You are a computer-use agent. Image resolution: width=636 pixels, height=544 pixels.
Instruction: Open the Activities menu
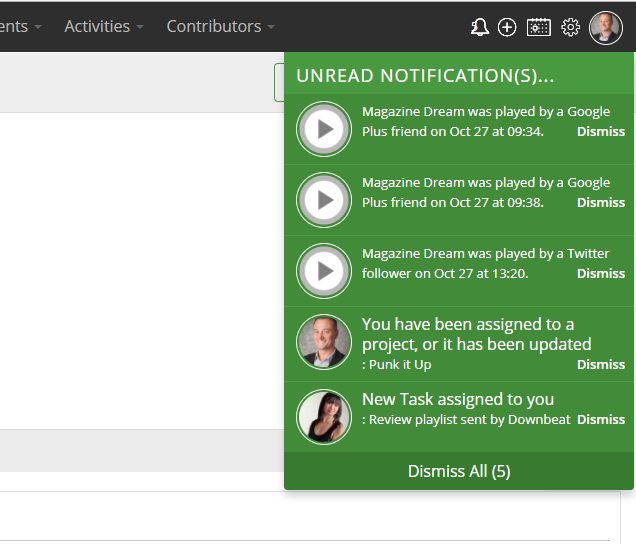(104, 26)
